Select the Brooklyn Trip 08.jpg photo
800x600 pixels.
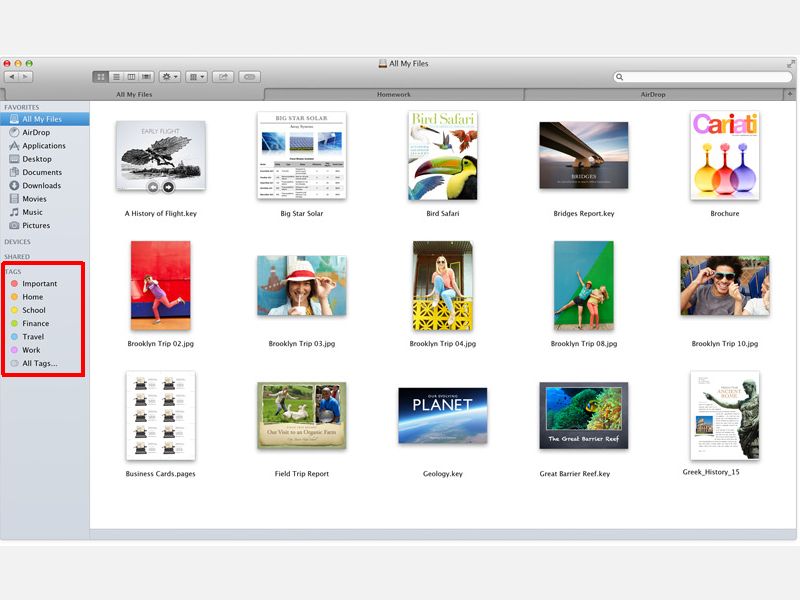click(584, 286)
